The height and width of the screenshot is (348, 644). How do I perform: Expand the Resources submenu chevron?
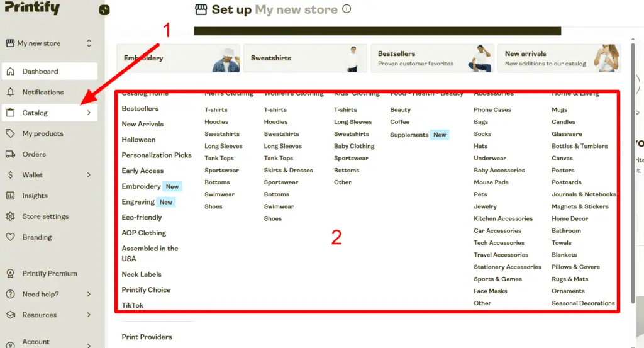pos(89,315)
